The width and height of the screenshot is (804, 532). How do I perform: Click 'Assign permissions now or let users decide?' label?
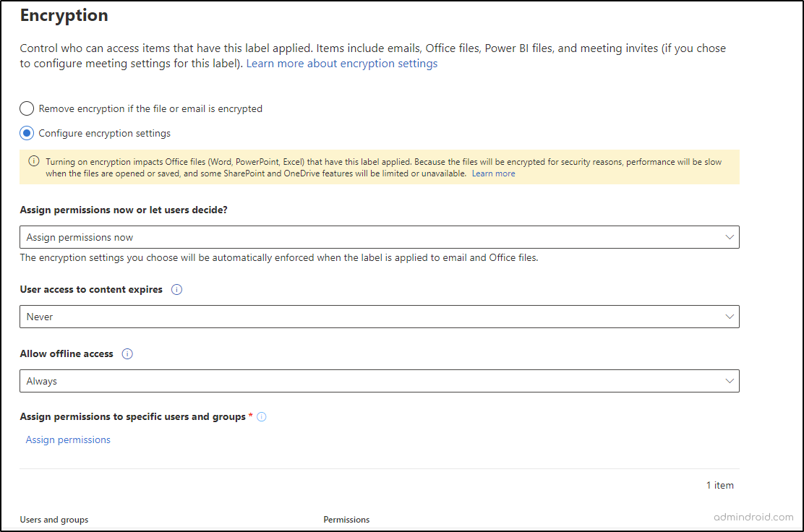coord(124,210)
